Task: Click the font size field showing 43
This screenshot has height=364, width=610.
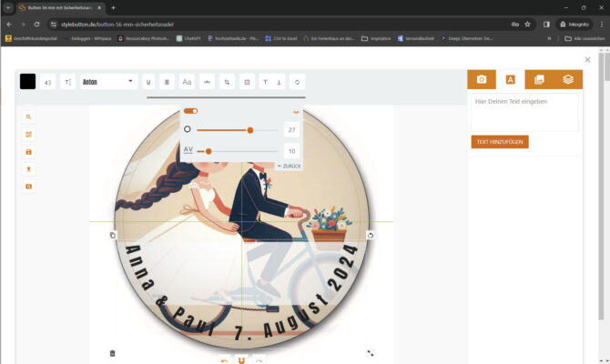Action: point(48,82)
